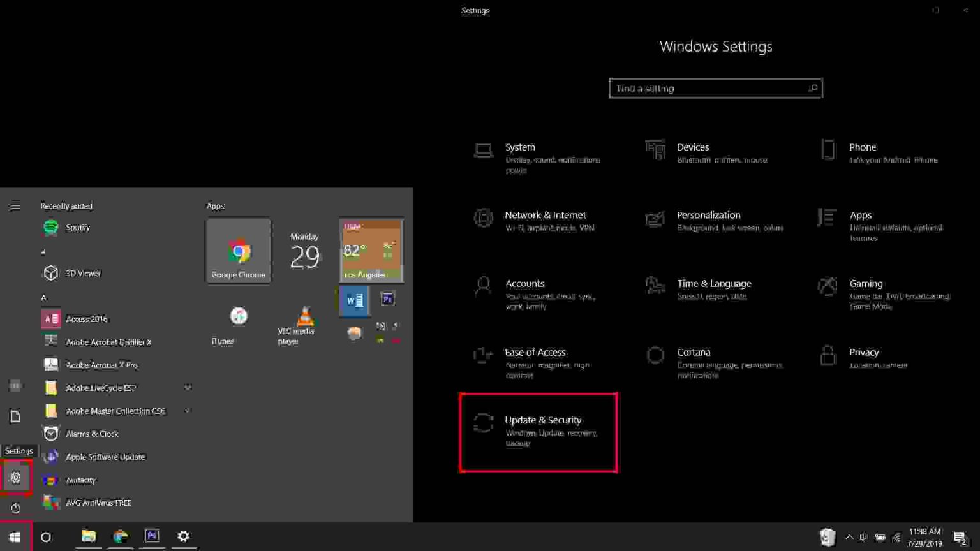
Task: Click the '#' letter header in app list
Action: point(43,251)
